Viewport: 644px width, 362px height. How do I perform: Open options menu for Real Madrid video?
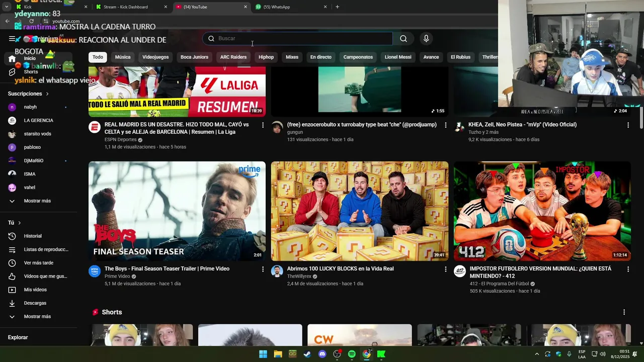pos(263,125)
